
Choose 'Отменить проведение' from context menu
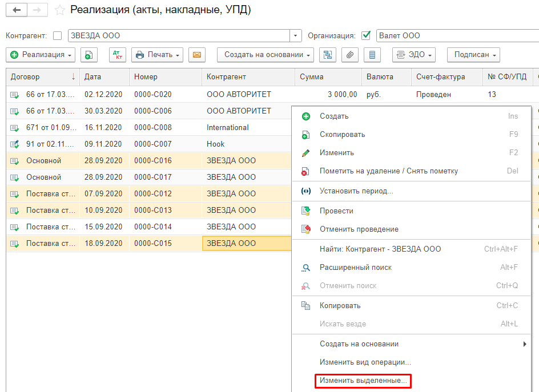click(x=359, y=229)
